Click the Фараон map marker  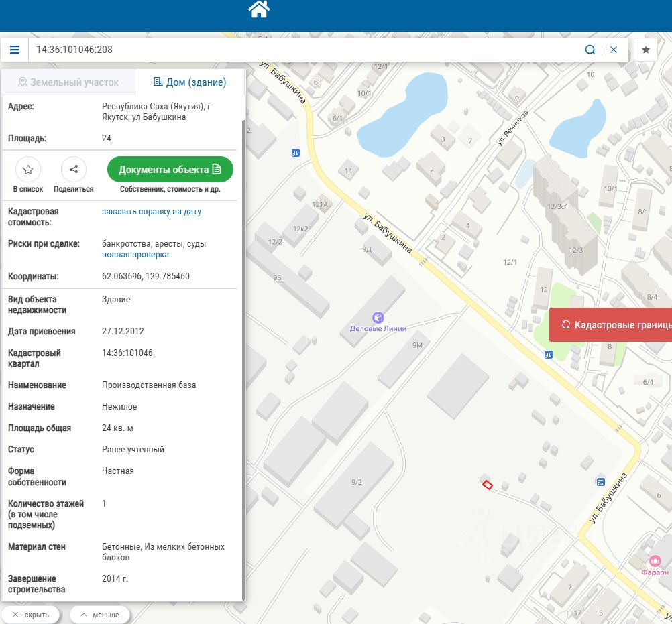coord(655,561)
